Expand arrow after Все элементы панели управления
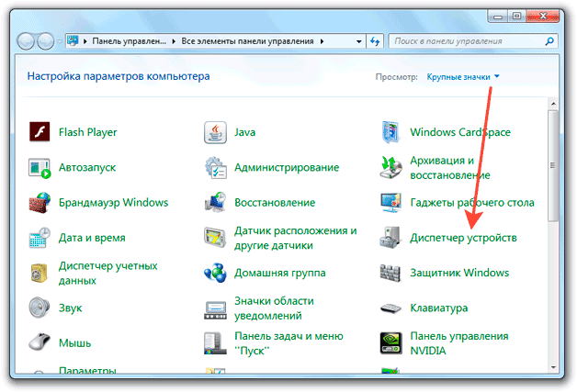This screenshot has height=392, width=577. pyautogui.click(x=322, y=41)
